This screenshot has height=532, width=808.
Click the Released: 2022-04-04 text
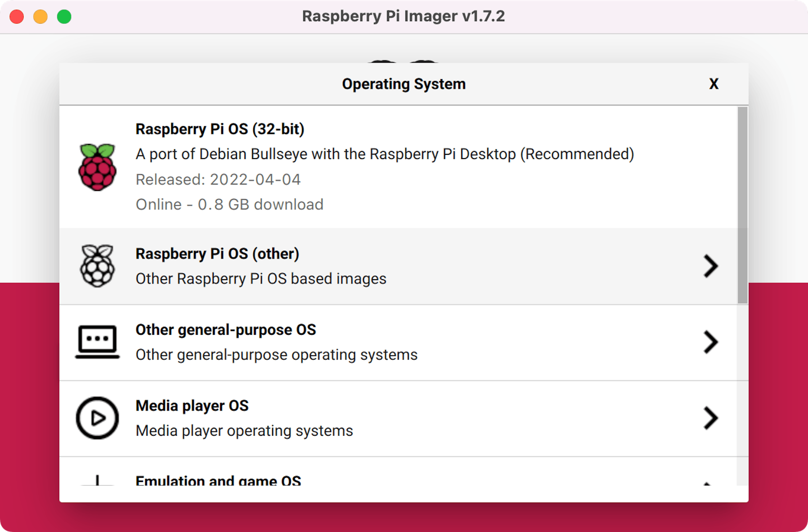218,179
